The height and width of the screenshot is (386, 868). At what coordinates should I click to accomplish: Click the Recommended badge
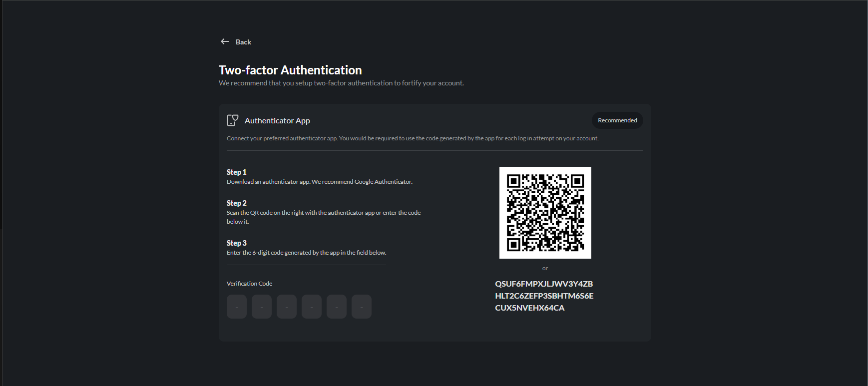point(617,120)
